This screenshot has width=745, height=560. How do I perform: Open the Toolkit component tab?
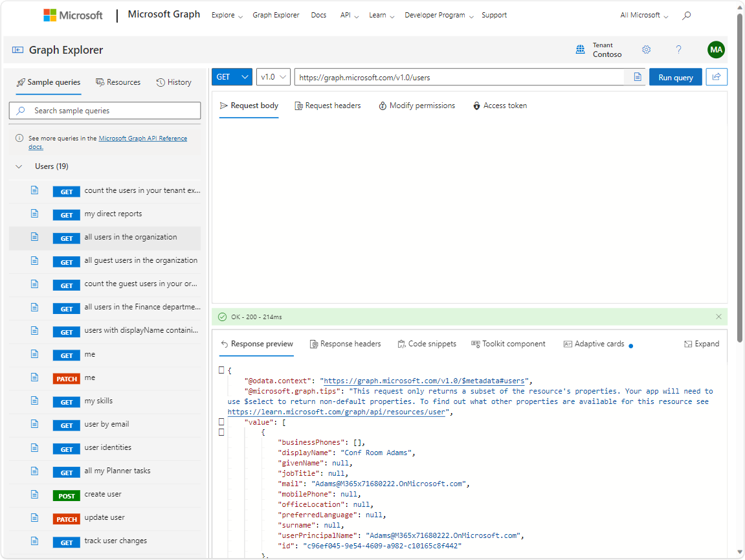(x=508, y=344)
